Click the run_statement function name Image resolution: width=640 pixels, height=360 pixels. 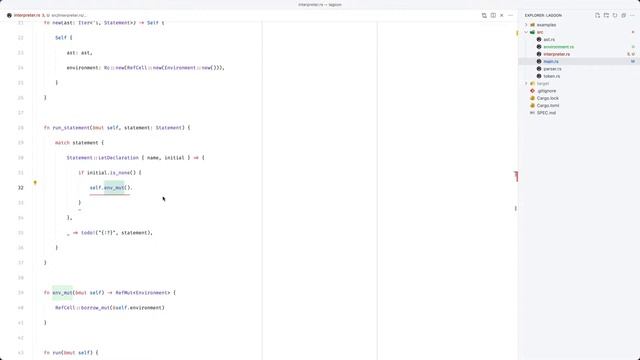(71, 128)
